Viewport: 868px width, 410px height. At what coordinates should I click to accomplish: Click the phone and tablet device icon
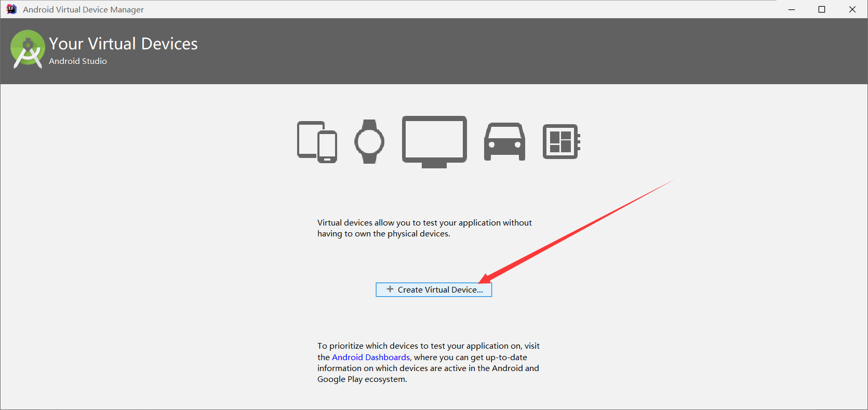pyautogui.click(x=317, y=142)
